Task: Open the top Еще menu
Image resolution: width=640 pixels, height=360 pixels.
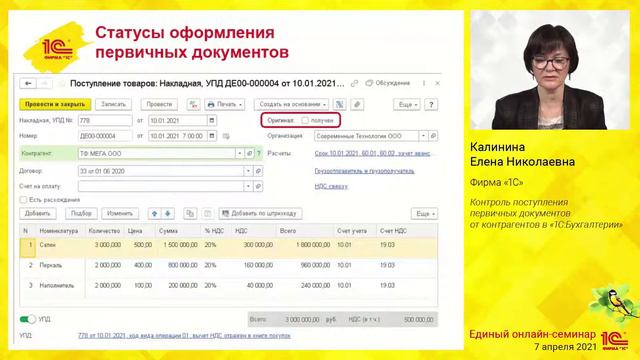Action: [x=407, y=104]
